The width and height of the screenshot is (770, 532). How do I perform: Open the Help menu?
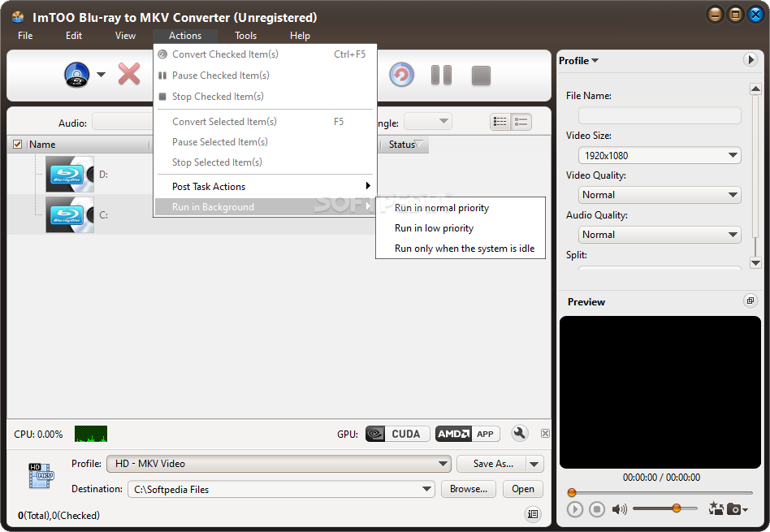pyautogui.click(x=300, y=36)
